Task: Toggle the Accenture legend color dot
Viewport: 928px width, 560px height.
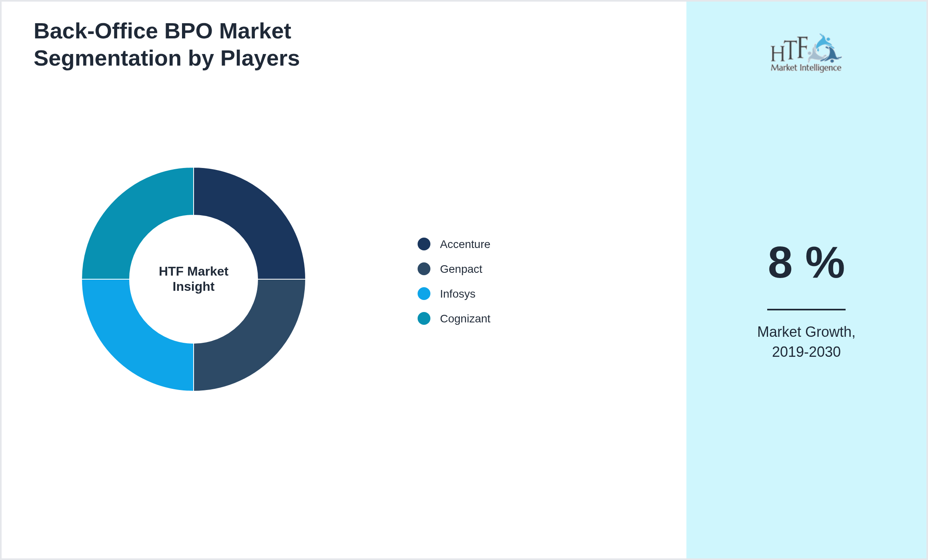Action: (424, 244)
